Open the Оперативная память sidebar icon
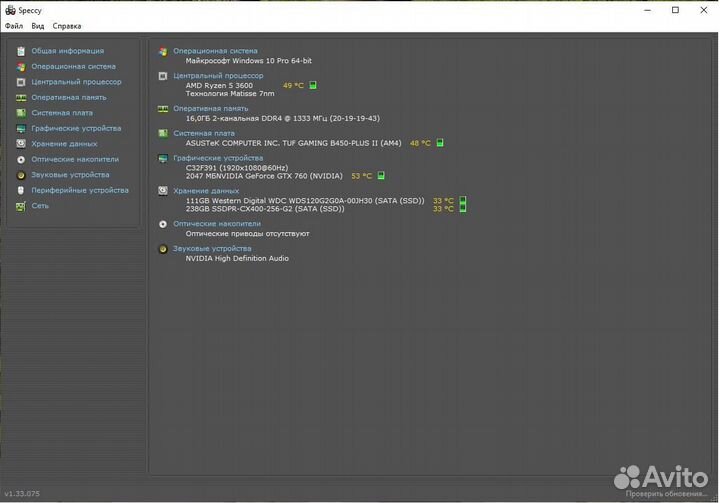Viewport: 720px width, 503px height. [x=20, y=98]
